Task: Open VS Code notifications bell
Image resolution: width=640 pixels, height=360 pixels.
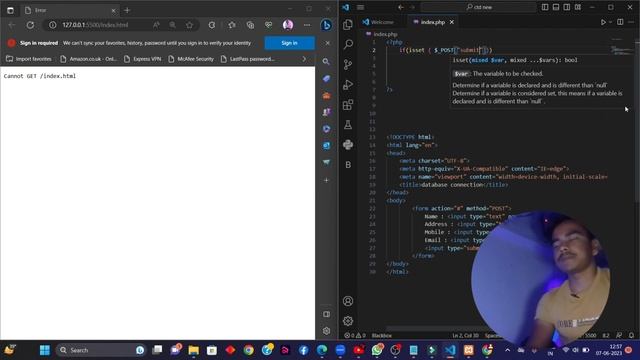Action: pos(631,336)
